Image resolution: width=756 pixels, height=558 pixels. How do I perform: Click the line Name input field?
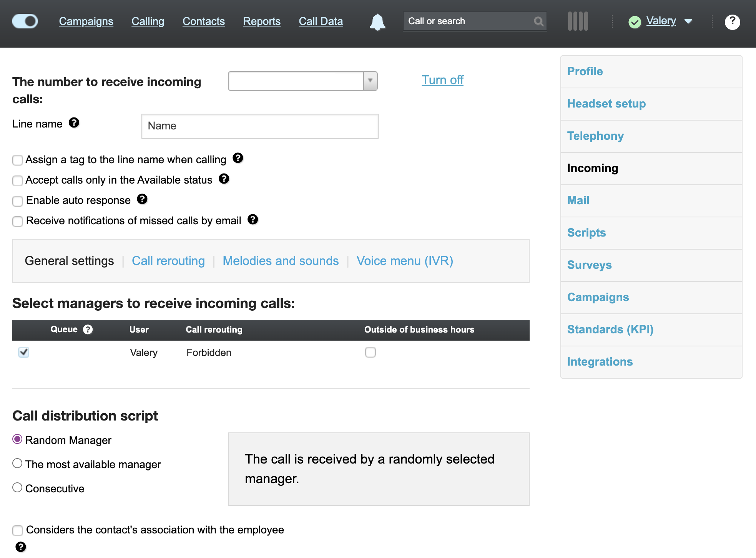(x=259, y=126)
